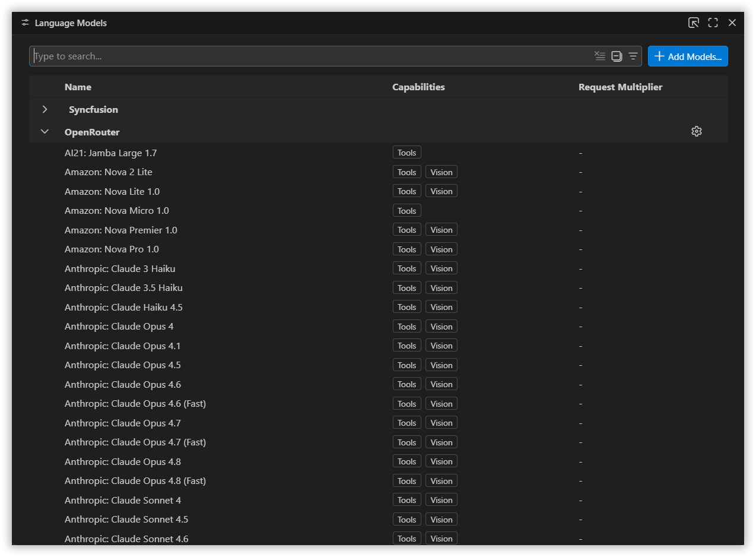Collapse the OpenRouter provider group
This screenshot has height=557, width=756.
[45, 132]
